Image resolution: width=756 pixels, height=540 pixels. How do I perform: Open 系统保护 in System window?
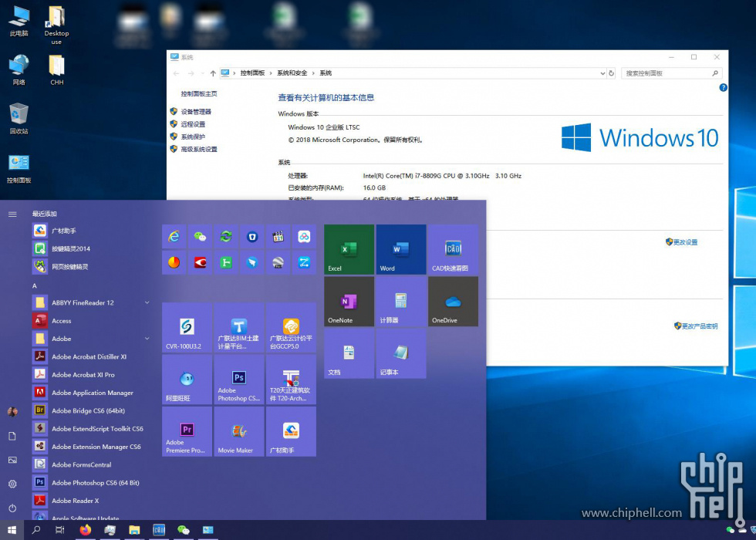pyautogui.click(x=193, y=137)
